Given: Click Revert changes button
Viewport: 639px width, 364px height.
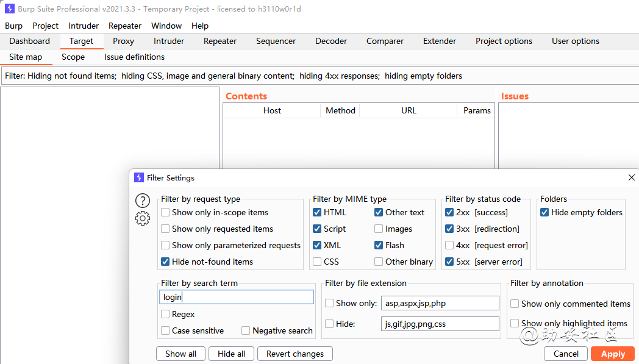Looking at the screenshot, I should point(295,354).
